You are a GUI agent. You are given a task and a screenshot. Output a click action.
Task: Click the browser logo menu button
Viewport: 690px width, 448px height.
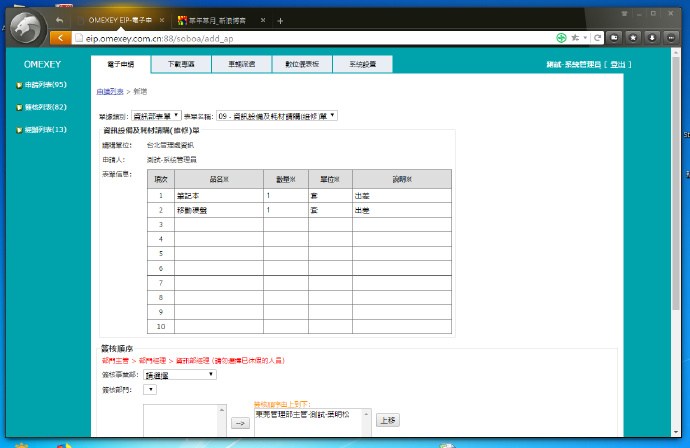26,28
